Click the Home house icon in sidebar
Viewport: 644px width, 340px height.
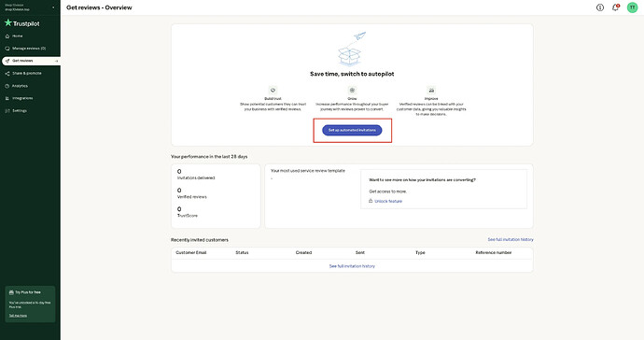(7, 36)
